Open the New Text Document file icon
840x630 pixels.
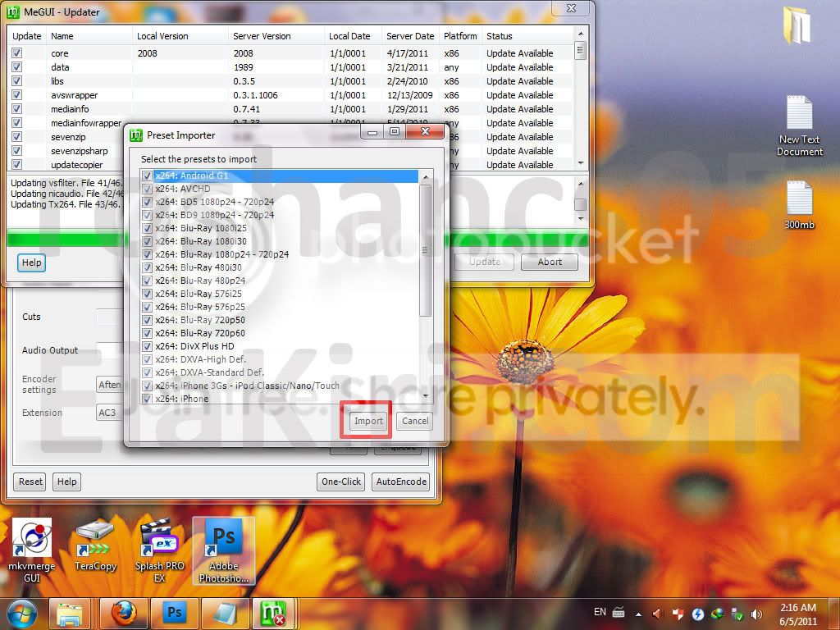[799, 126]
